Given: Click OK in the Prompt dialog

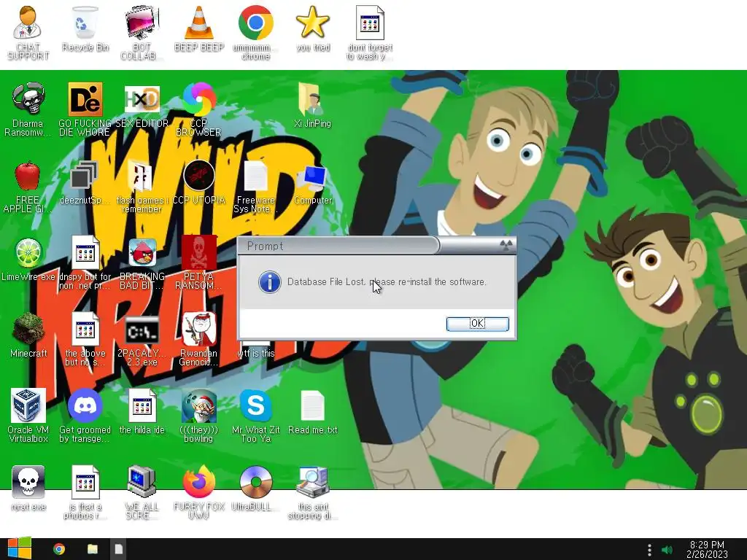Looking at the screenshot, I should pos(477,324).
